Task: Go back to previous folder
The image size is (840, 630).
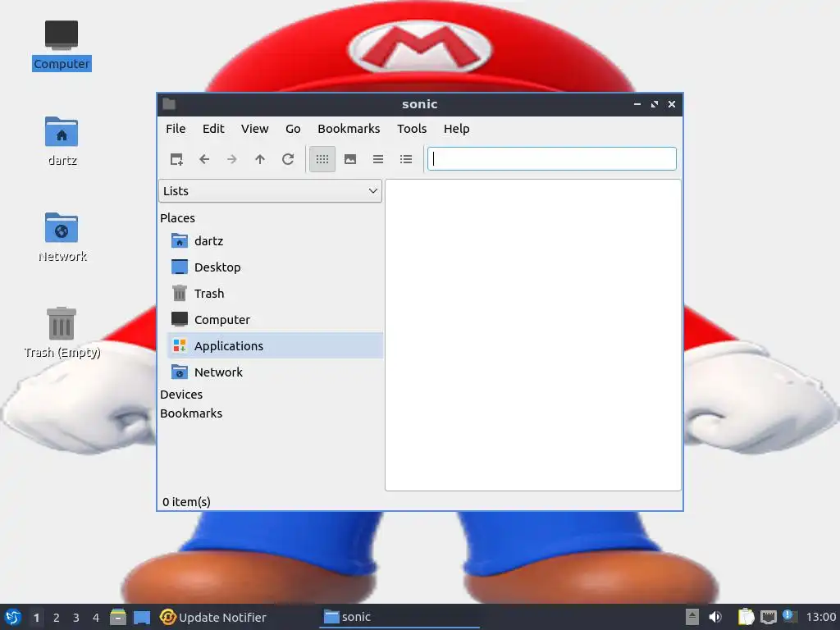Action: [204, 159]
